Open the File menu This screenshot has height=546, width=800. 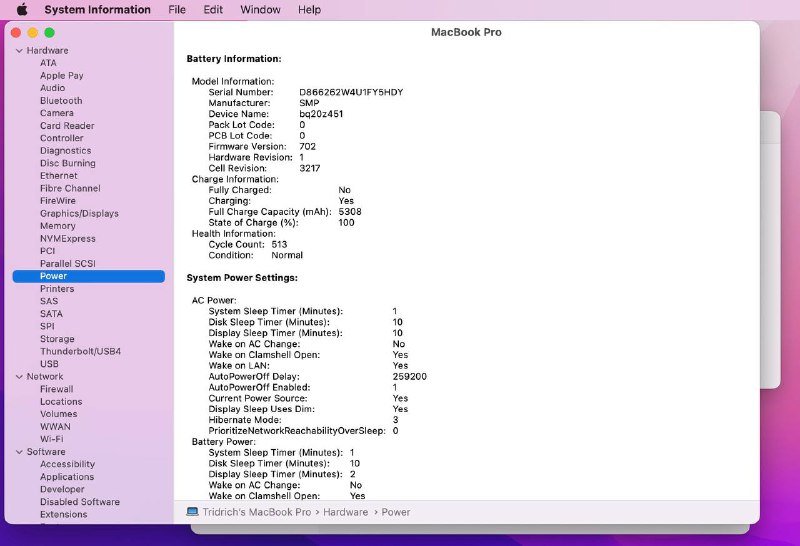click(177, 10)
